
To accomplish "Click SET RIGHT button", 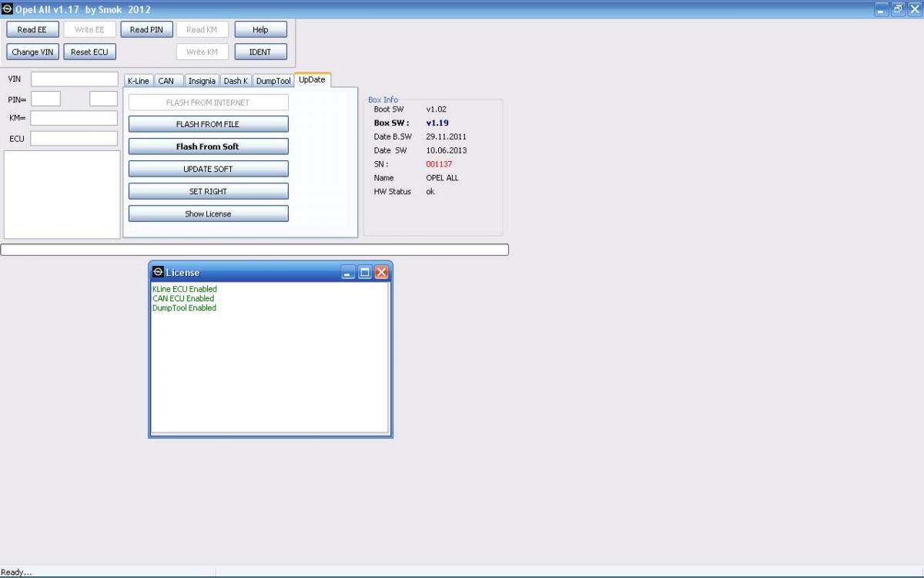I will [208, 191].
